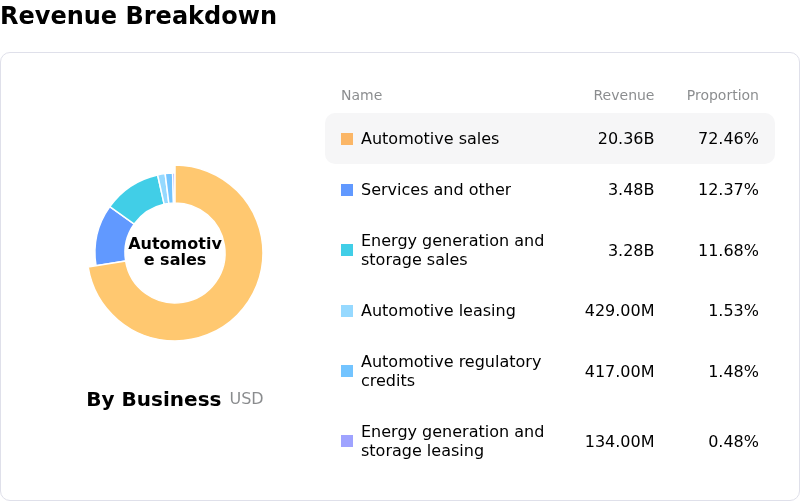
Task: Click the purple Energy storage leasing swatch
Action: (347, 441)
